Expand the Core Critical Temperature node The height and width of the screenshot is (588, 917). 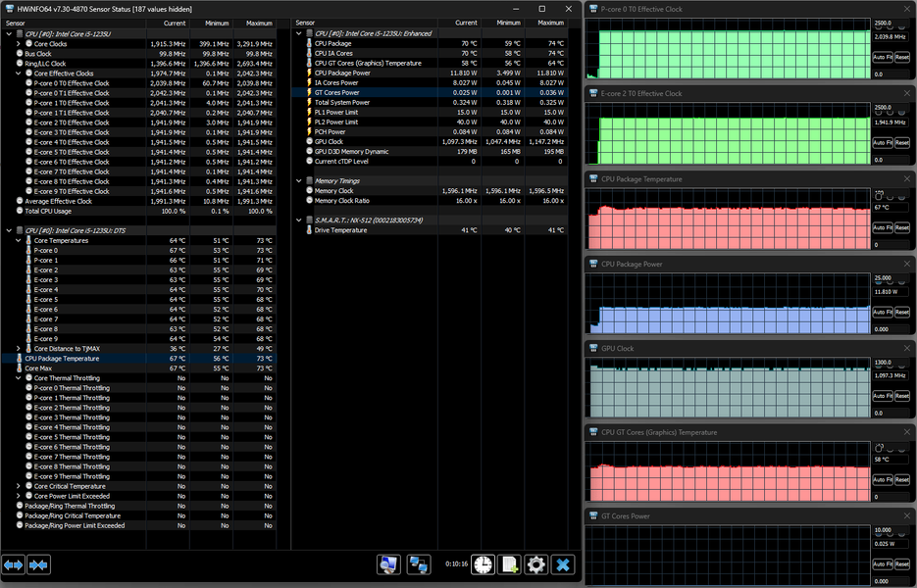(x=19, y=486)
